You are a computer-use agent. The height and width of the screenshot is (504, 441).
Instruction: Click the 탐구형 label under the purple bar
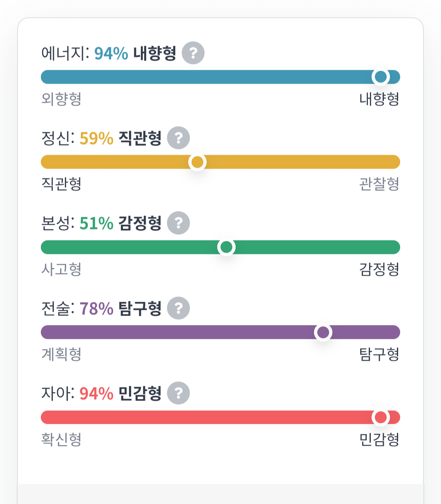pyautogui.click(x=379, y=354)
